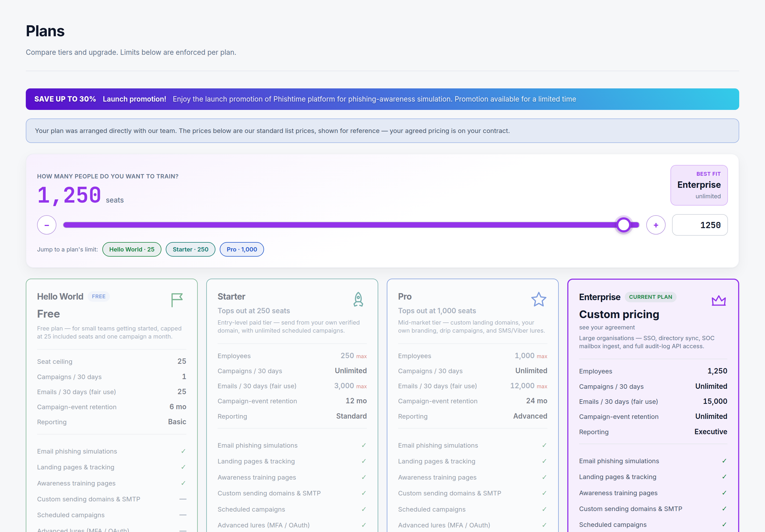Click Pro Reporting value Advanced
Image resolution: width=765 pixels, height=532 pixels.
pyautogui.click(x=530, y=416)
